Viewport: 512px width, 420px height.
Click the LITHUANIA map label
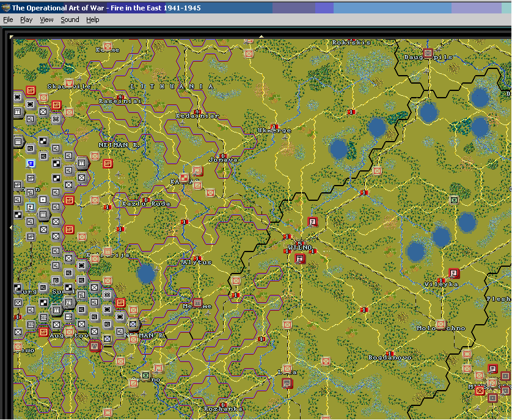tap(172, 87)
